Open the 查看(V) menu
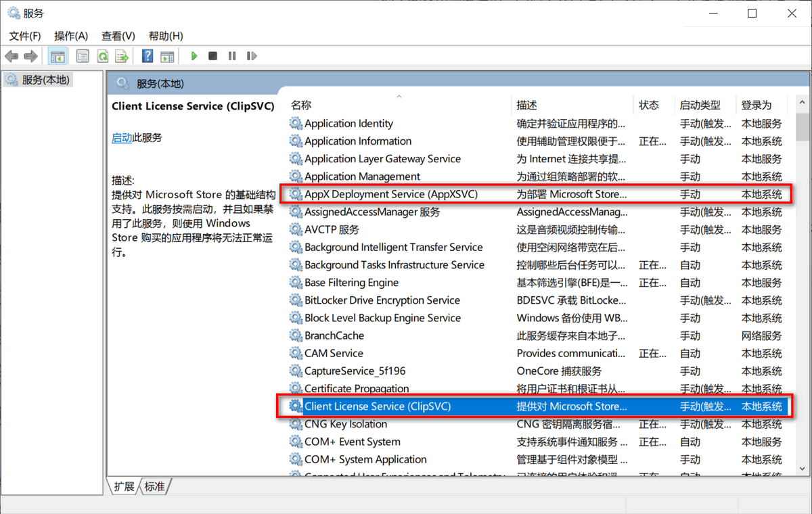Viewport: 812px width, 514px height. [118, 36]
